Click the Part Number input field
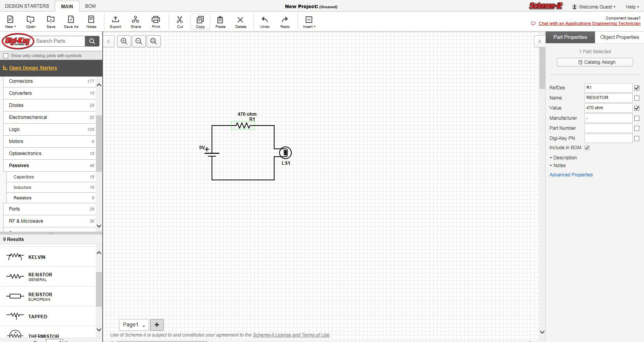 tap(608, 128)
